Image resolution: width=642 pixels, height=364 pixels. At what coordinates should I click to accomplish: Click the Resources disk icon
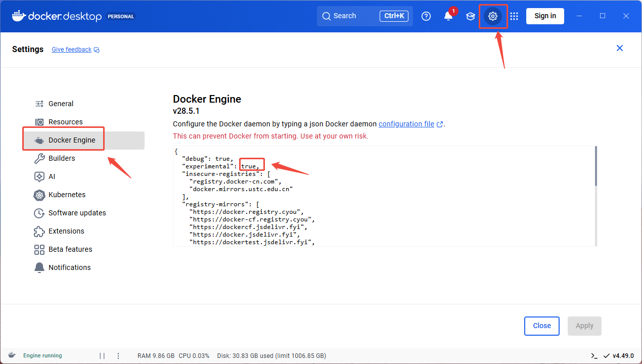coord(39,122)
